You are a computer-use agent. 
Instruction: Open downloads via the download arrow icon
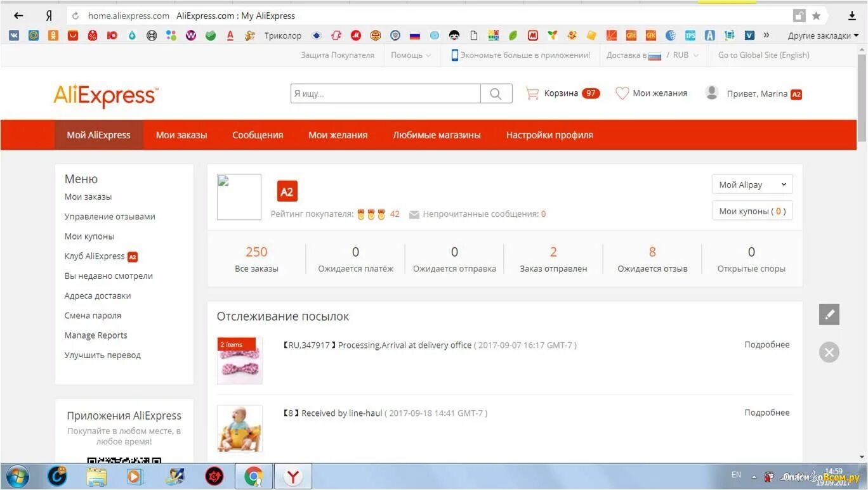pos(852,16)
